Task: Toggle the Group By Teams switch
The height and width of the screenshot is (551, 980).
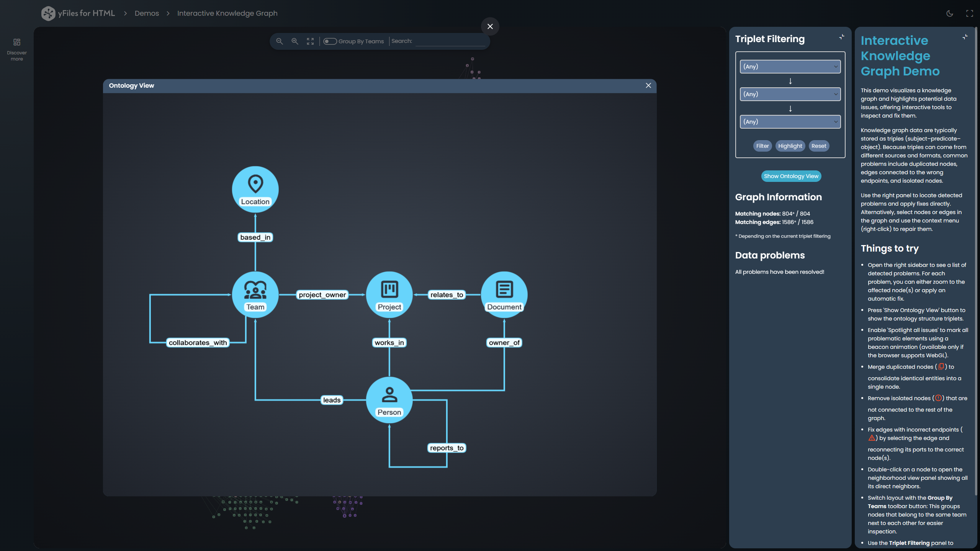Action: [x=330, y=41]
